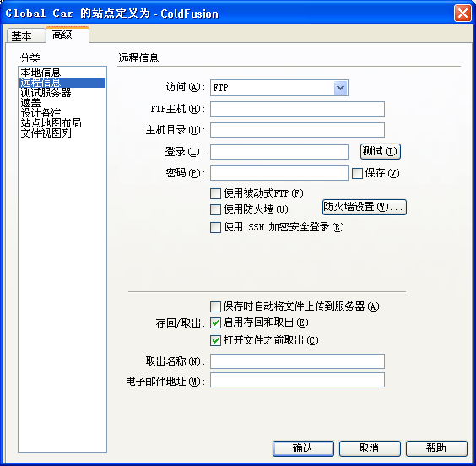Select 遮盖 in the category list
The image size is (476, 466).
click(x=30, y=103)
